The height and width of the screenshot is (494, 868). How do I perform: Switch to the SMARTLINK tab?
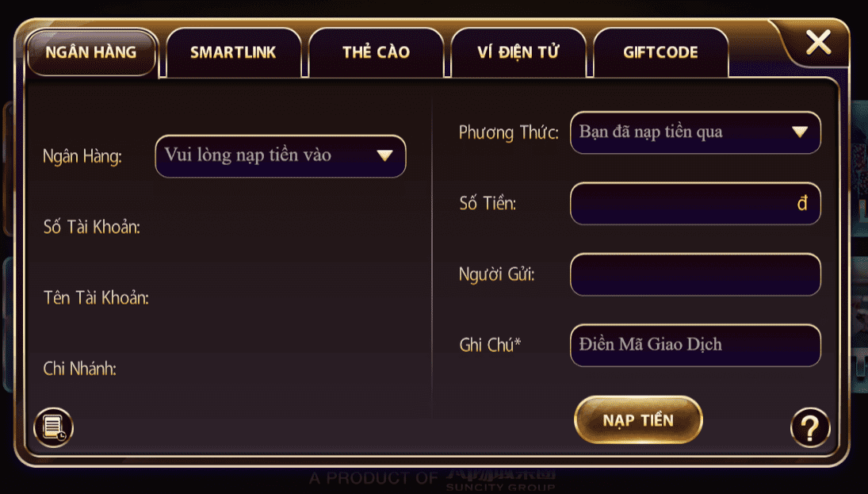(233, 52)
